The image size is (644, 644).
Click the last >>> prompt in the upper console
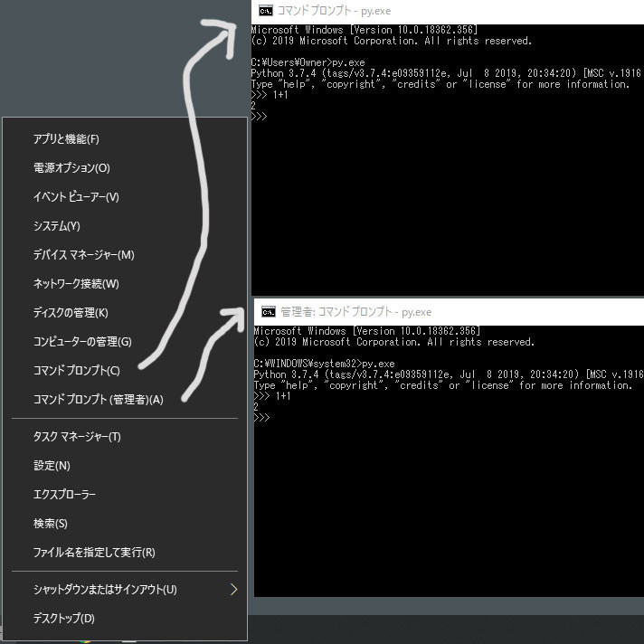coord(260,117)
